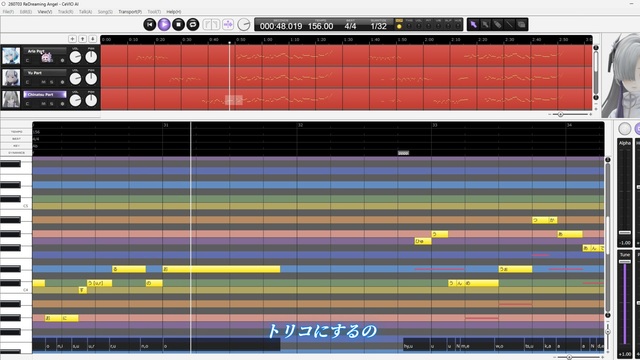Mute the Yu Part track
Screen dimensions: 640x360
point(43,82)
